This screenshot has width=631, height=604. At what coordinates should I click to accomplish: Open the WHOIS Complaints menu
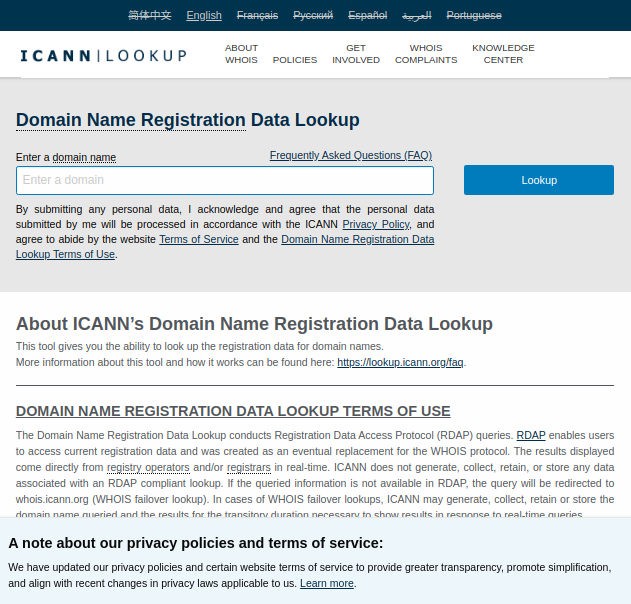426,54
